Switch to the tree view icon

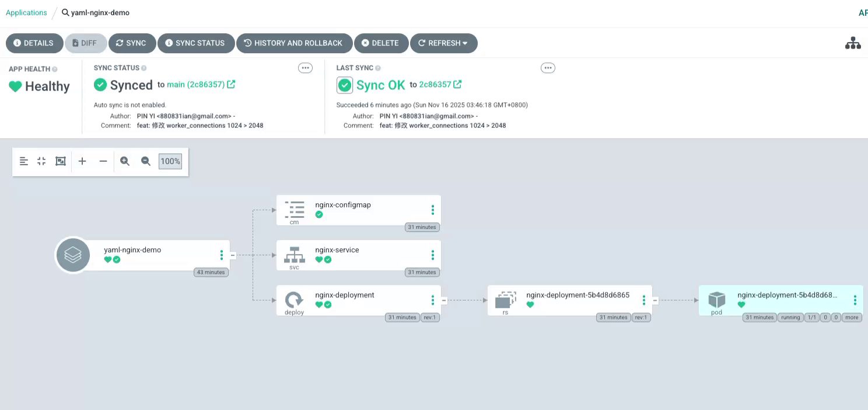853,43
